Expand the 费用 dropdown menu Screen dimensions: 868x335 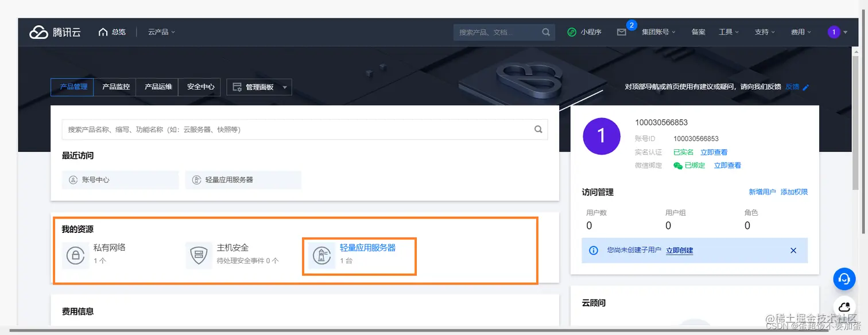[x=801, y=32]
